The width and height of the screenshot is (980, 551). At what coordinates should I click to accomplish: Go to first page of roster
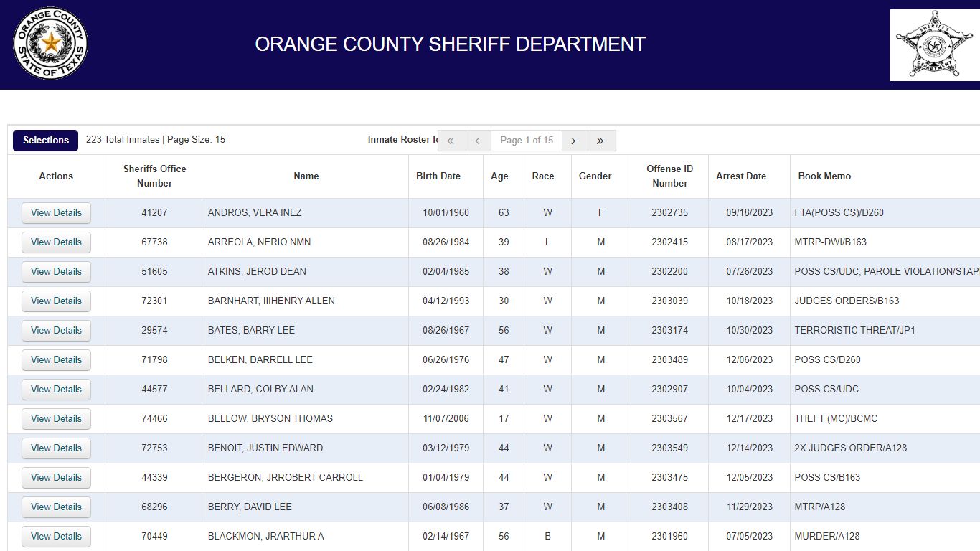coord(451,141)
